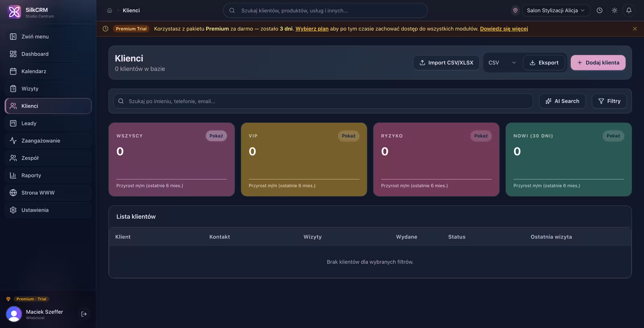Click the AI Search button
This screenshot has width=644, height=328.
562,101
